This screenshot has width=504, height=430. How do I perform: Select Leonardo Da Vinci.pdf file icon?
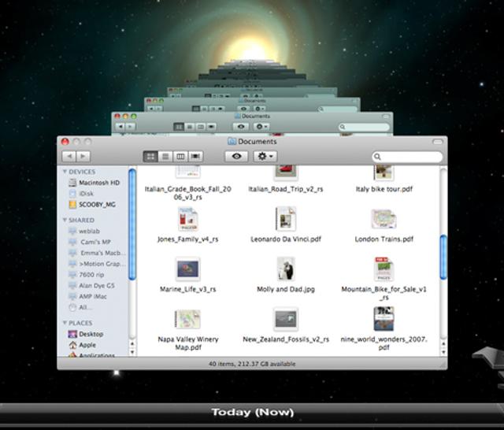pyautogui.click(x=286, y=219)
